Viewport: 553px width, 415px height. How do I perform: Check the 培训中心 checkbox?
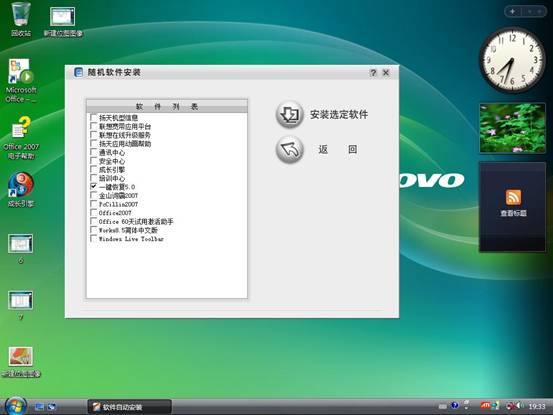(93, 178)
